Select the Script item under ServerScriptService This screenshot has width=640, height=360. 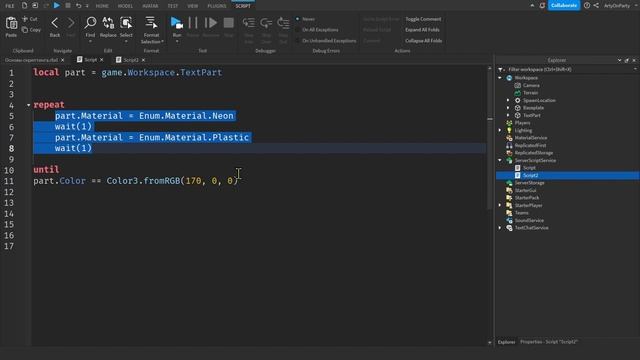pos(529,168)
